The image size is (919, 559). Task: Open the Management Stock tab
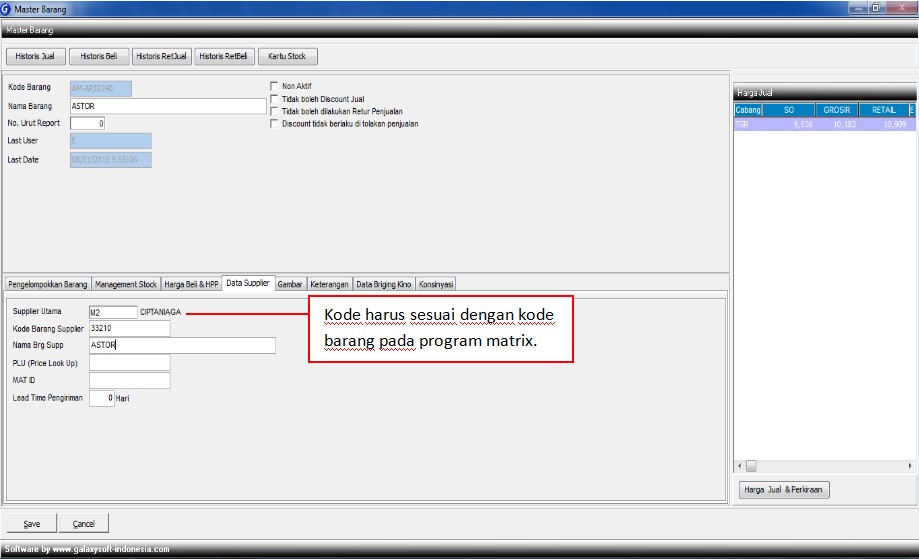pyautogui.click(x=126, y=284)
